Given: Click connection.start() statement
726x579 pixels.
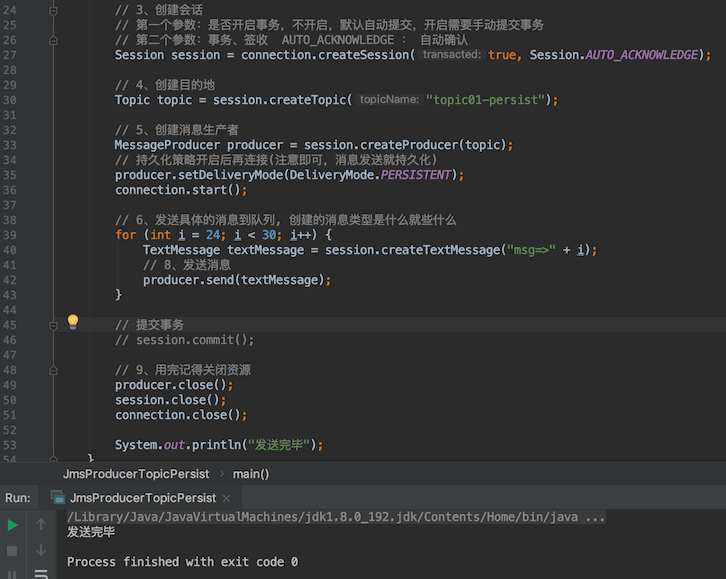Looking at the screenshot, I should (181, 190).
